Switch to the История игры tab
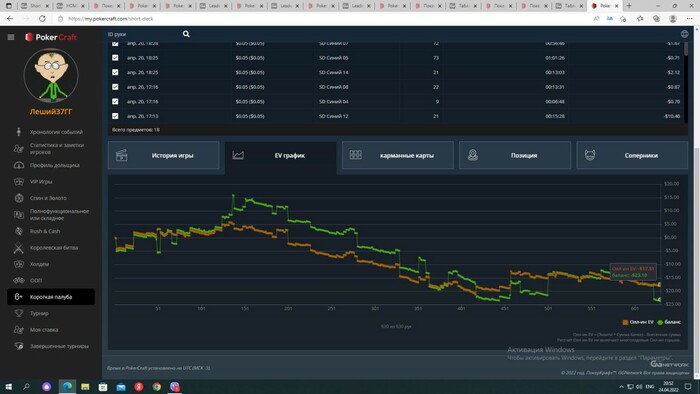This screenshot has width=700, height=394. (163, 155)
